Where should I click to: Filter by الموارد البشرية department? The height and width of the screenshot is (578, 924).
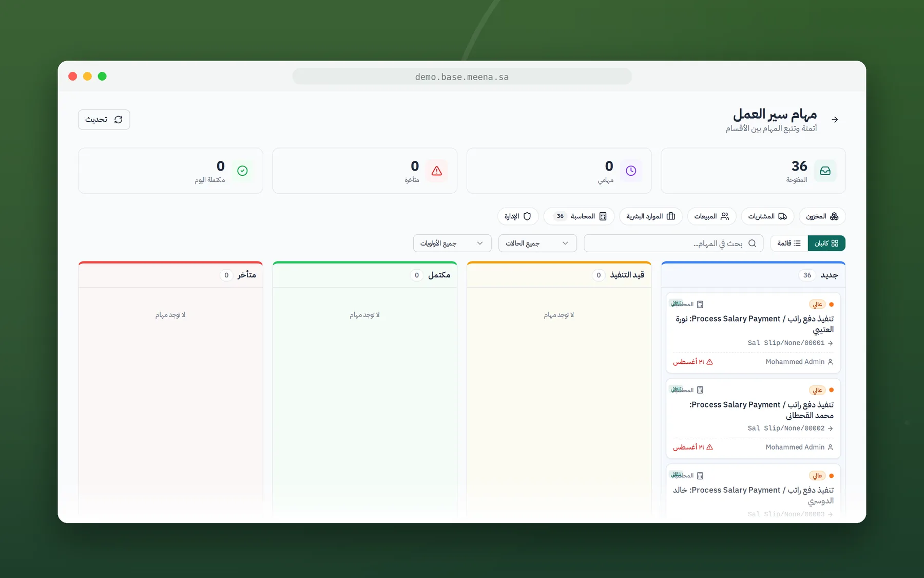point(651,216)
